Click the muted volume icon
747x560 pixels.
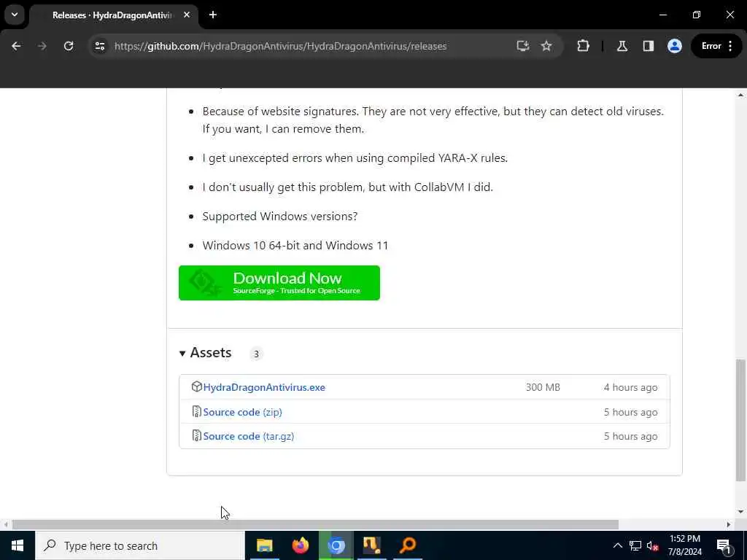(x=653, y=545)
